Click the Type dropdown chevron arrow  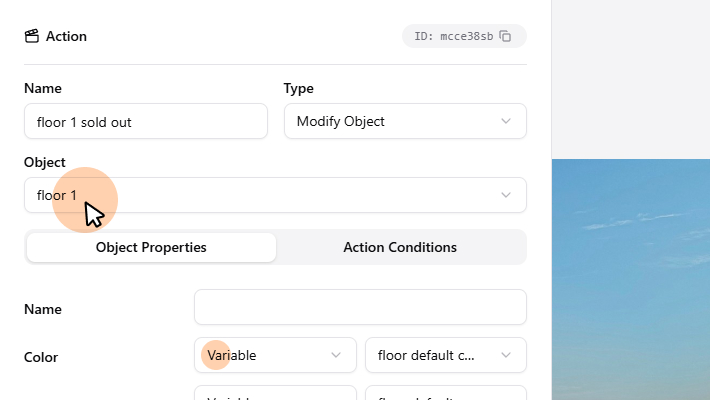click(x=506, y=121)
